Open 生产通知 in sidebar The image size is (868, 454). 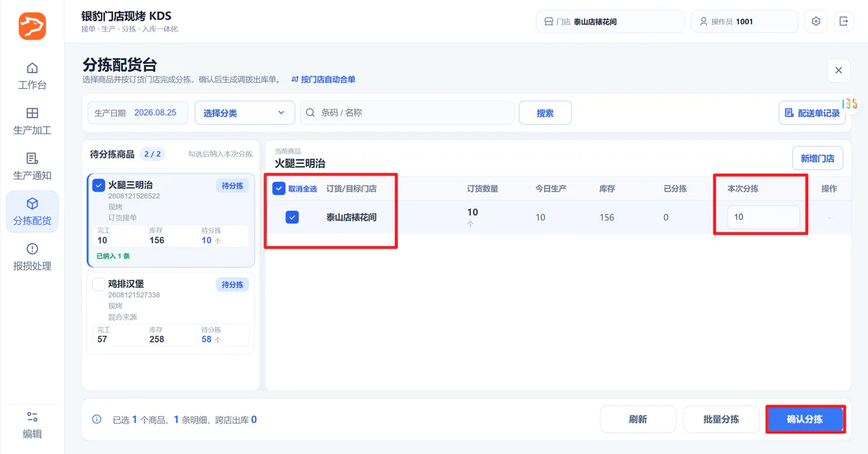[x=32, y=167]
